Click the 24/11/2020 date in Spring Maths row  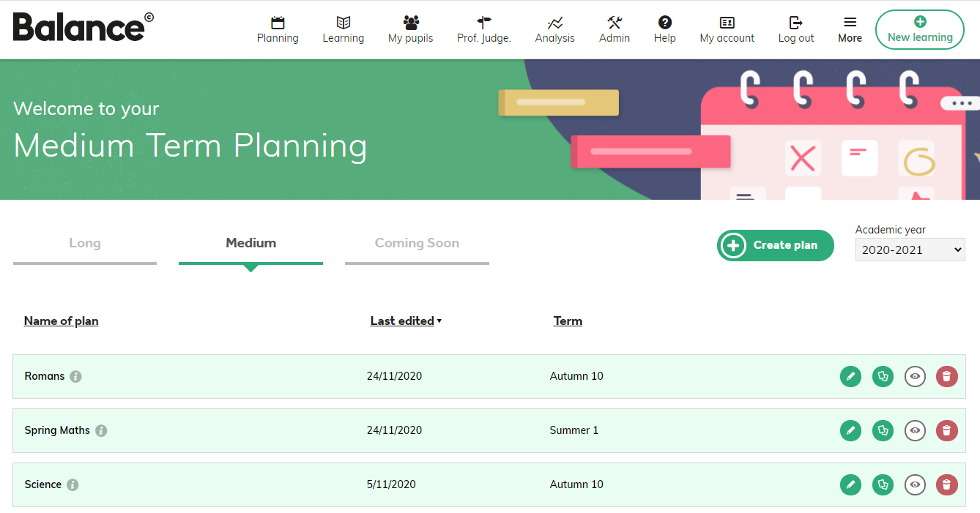point(394,430)
